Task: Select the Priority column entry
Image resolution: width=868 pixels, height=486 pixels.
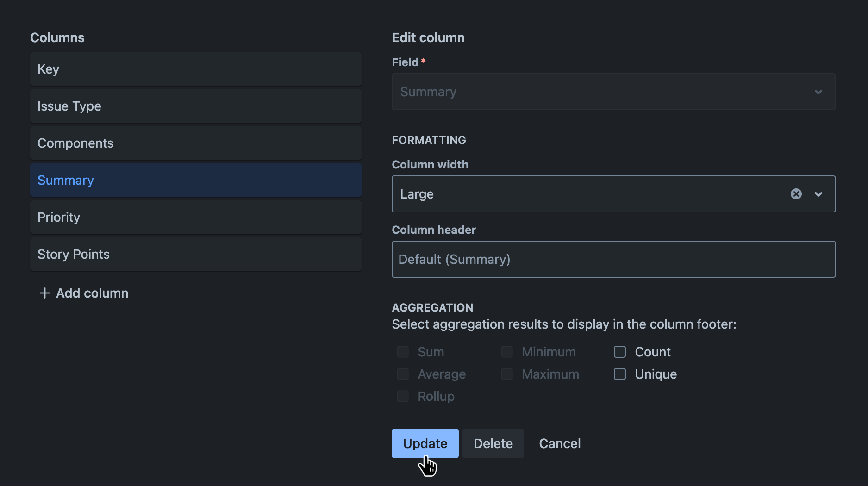Action: [196, 217]
